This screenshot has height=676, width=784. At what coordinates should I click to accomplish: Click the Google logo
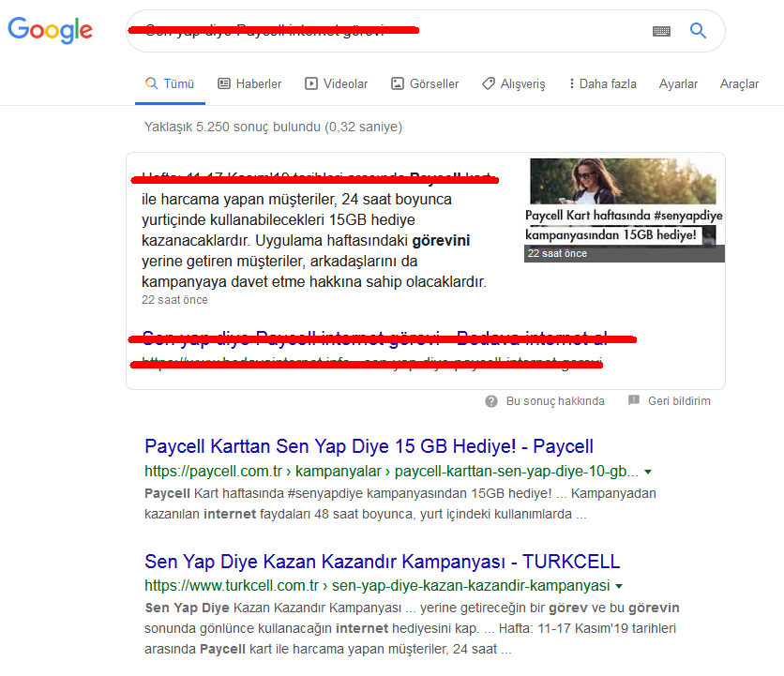coord(50,30)
